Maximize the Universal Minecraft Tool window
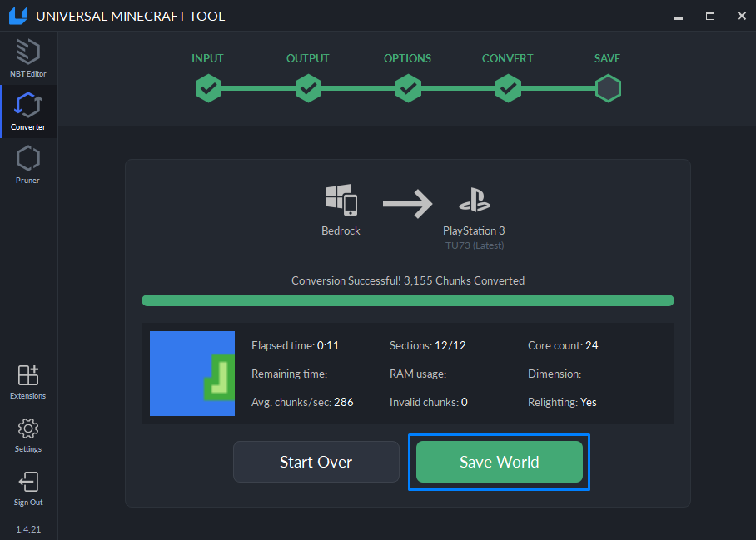The image size is (756, 540). point(710,16)
